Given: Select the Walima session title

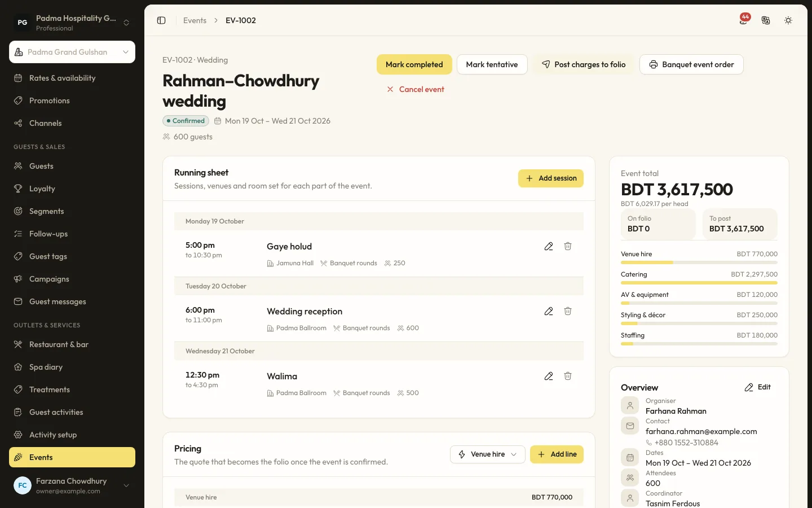Looking at the screenshot, I should click(282, 376).
